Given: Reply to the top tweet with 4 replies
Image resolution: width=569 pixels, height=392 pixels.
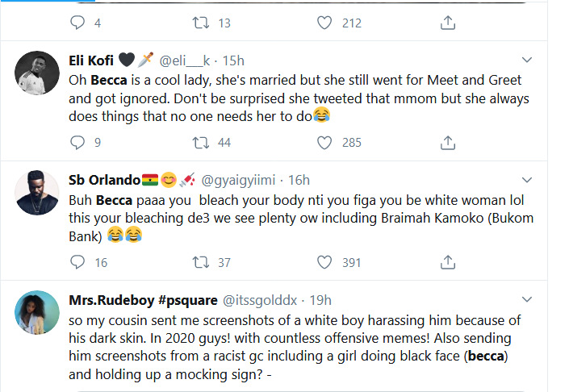Looking at the screenshot, I should (77, 23).
